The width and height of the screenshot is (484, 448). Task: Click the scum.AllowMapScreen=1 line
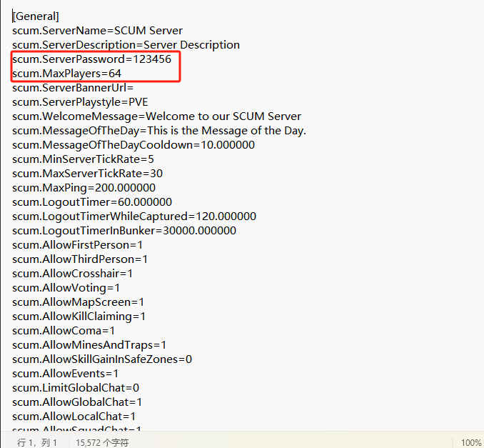click(78, 302)
